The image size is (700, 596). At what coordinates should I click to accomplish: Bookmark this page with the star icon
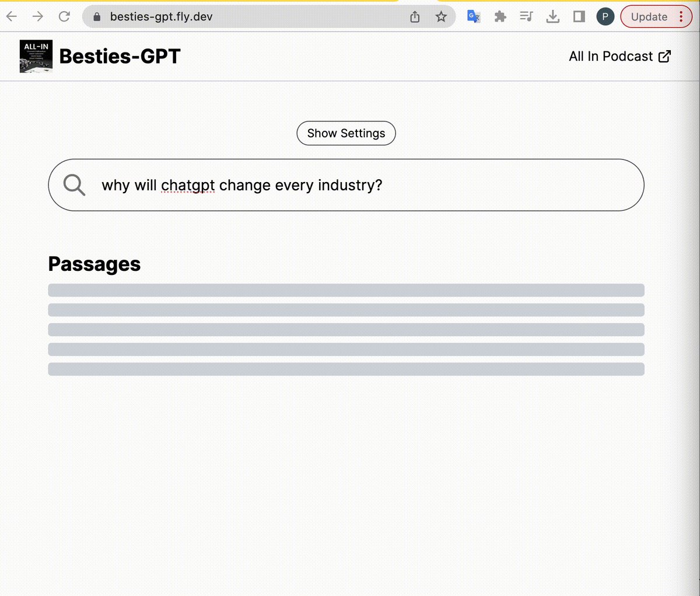tap(441, 16)
